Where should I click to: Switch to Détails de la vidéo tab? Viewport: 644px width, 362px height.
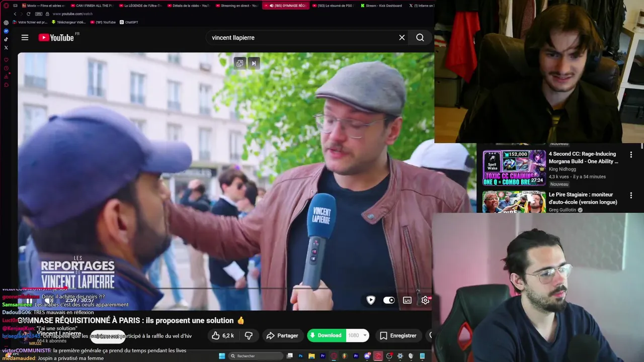pos(189,6)
